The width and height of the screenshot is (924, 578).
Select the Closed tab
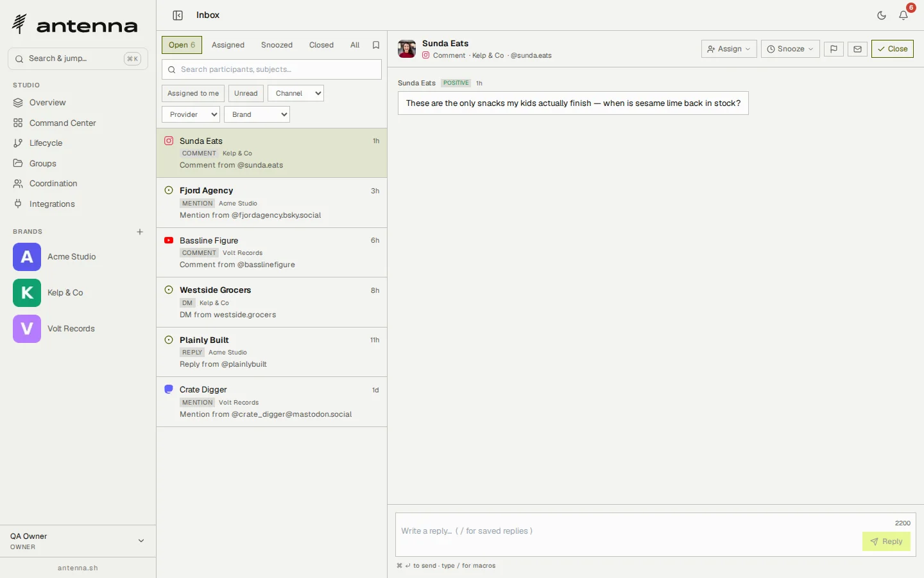coord(321,45)
